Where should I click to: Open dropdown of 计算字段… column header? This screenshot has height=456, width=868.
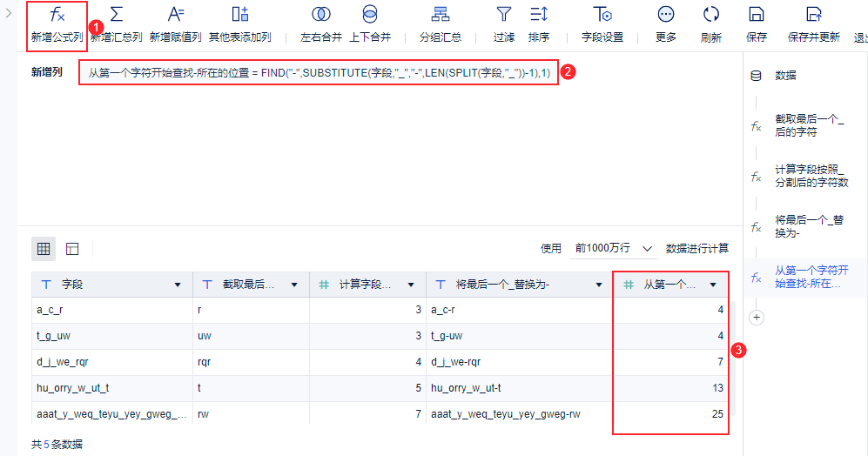(411, 285)
